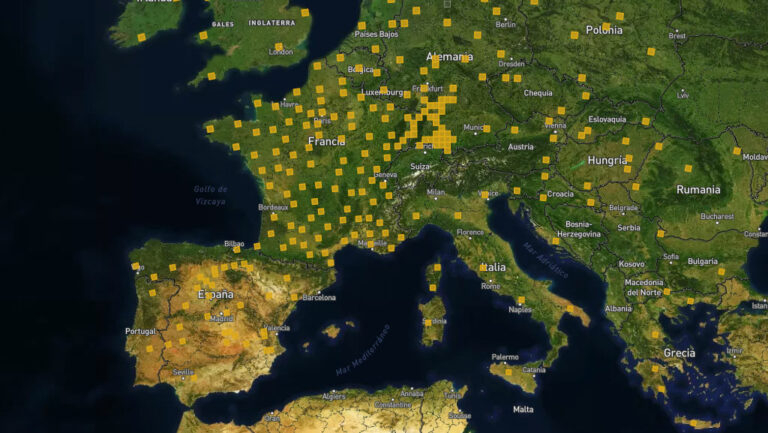768x433 pixels.
Task: Click the Rome city label
Action: [x=490, y=286]
